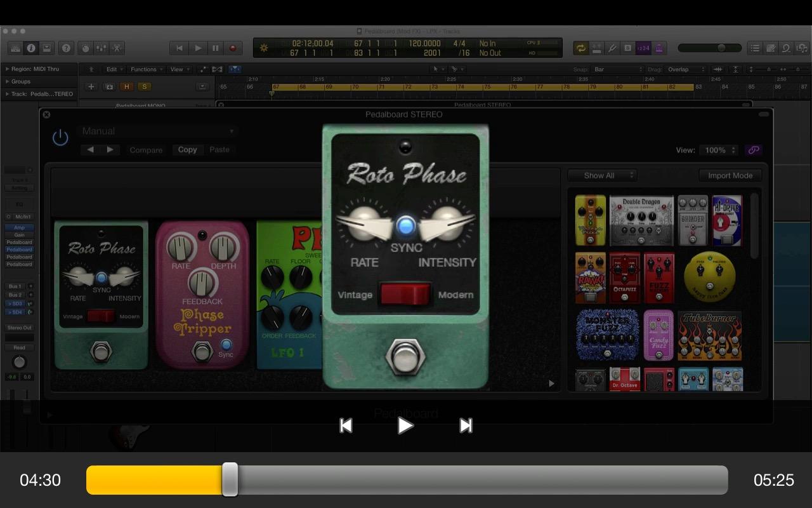Toggle the purple count-in 1234 button

pos(643,48)
